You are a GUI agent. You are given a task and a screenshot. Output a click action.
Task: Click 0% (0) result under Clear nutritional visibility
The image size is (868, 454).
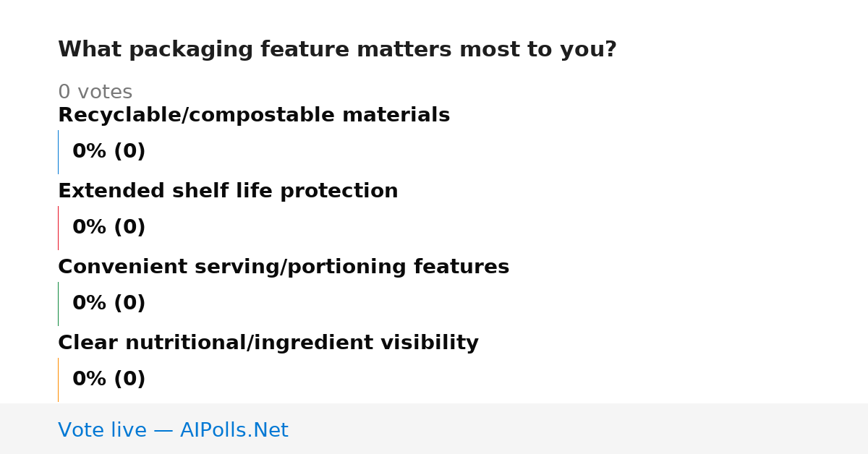pos(109,380)
